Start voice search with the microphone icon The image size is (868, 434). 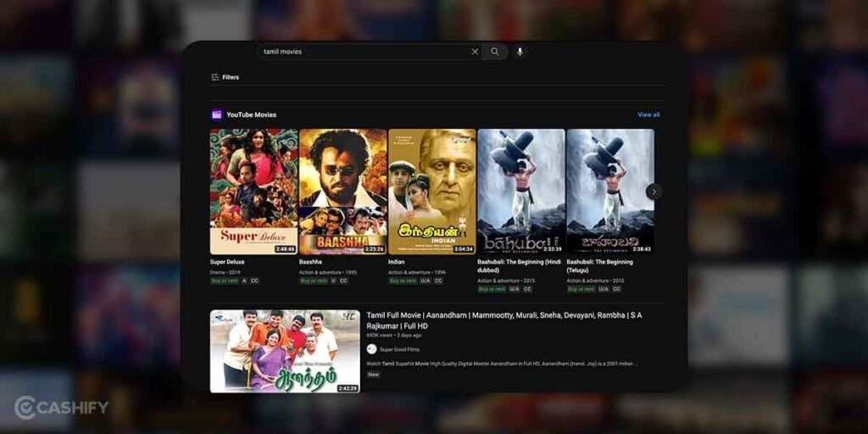point(520,52)
